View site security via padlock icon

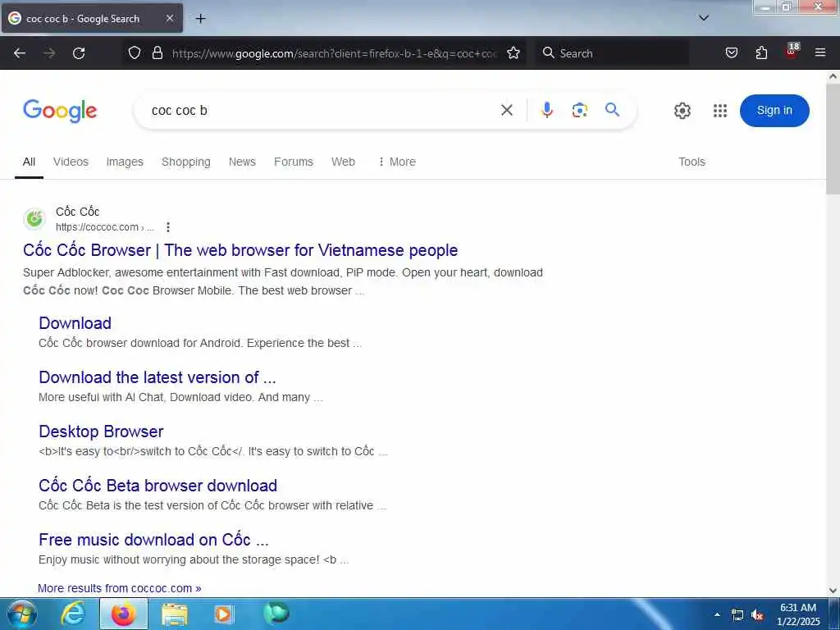[x=157, y=52]
